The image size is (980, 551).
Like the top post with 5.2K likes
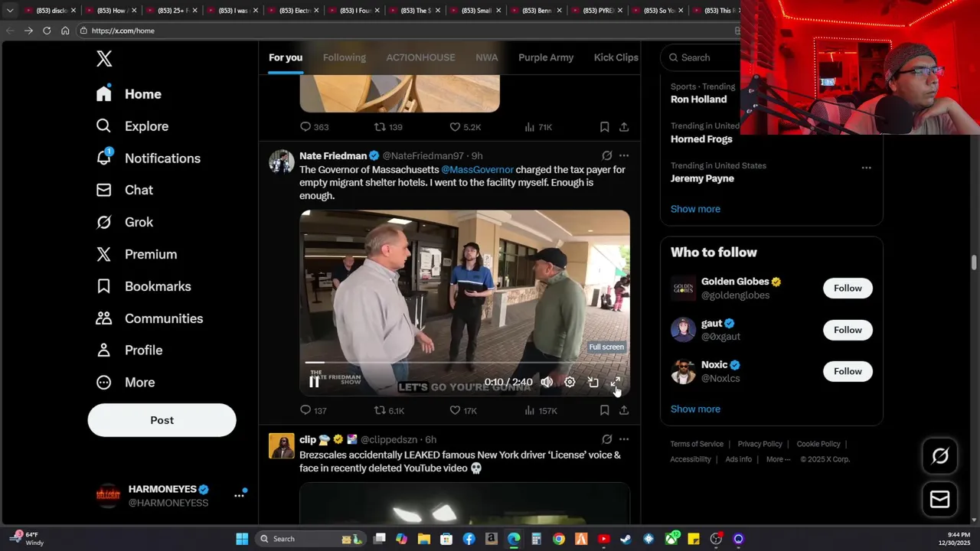click(x=455, y=127)
